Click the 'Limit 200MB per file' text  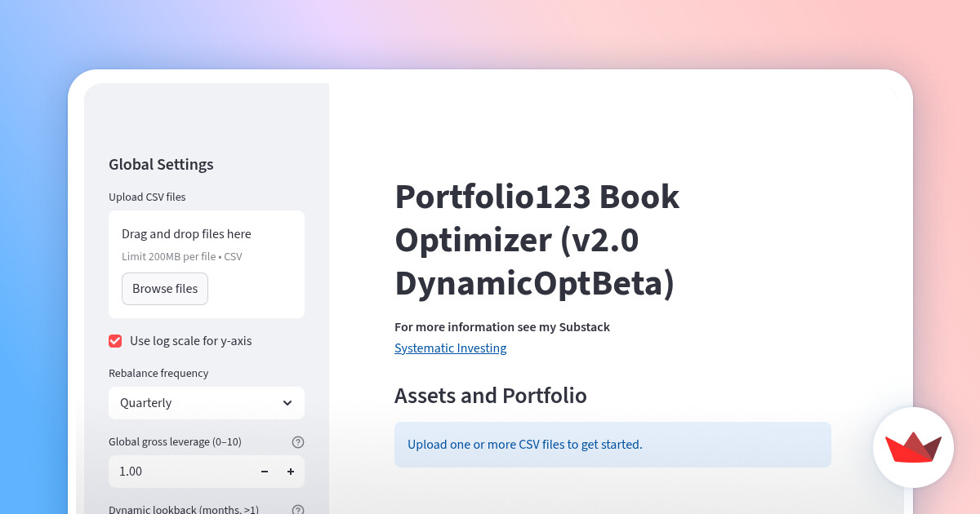point(181,257)
